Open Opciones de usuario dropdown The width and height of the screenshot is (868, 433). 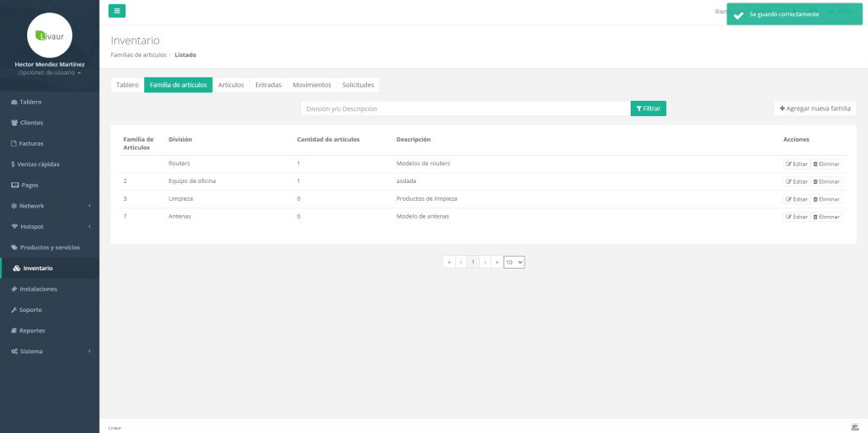pos(50,73)
